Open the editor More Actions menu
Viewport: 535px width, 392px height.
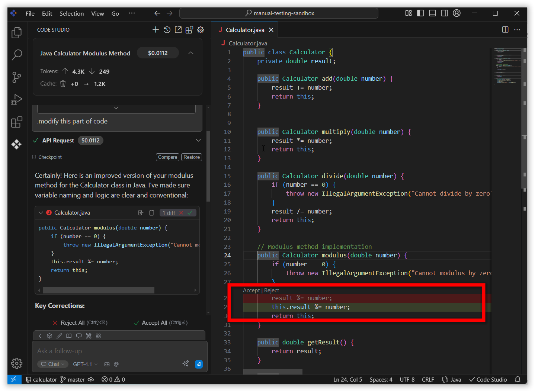[x=517, y=30]
